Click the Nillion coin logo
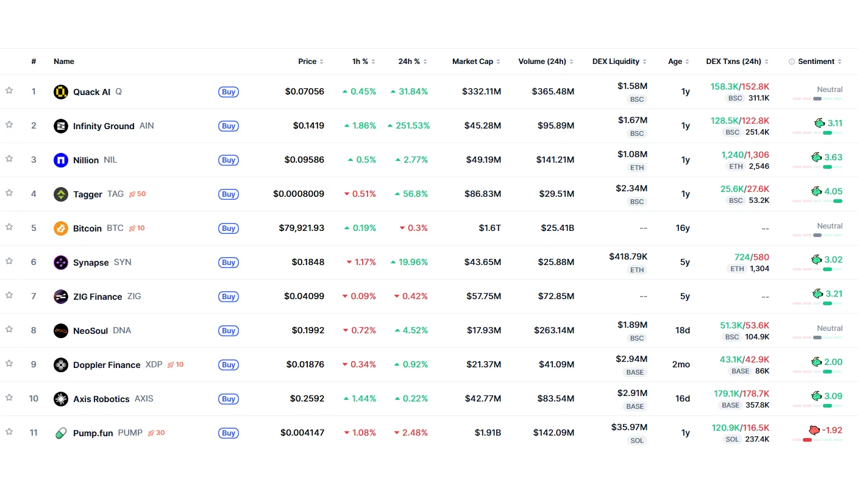Image resolution: width=868 pixels, height=488 pixels. pyautogui.click(x=60, y=160)
